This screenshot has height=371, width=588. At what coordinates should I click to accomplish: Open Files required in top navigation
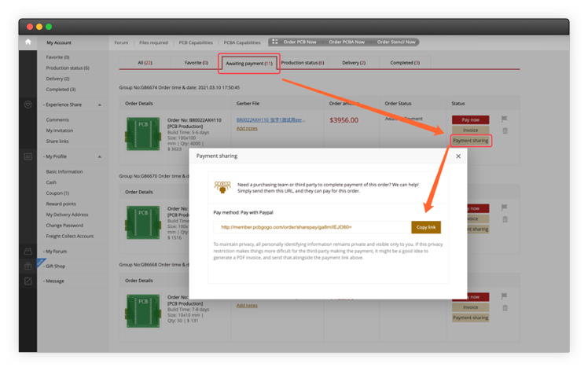153,42
